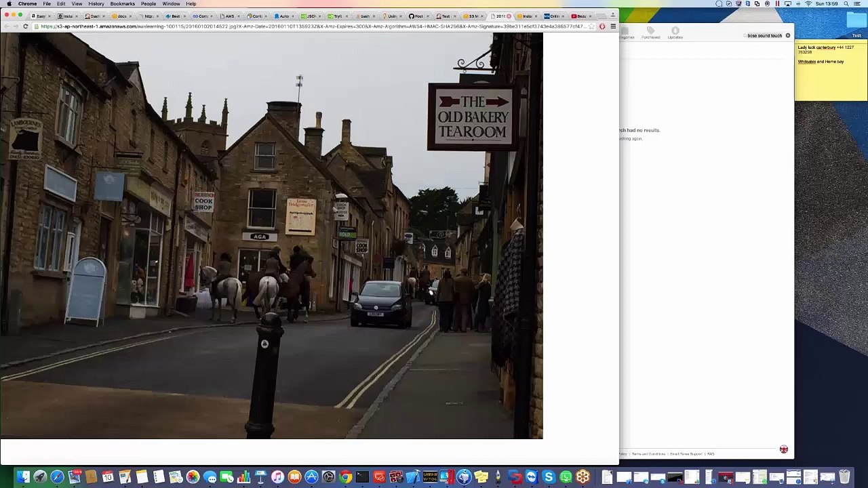Open Photos from the Dock
The width and height of the screenshot is (868, 488).
point(193,477)
